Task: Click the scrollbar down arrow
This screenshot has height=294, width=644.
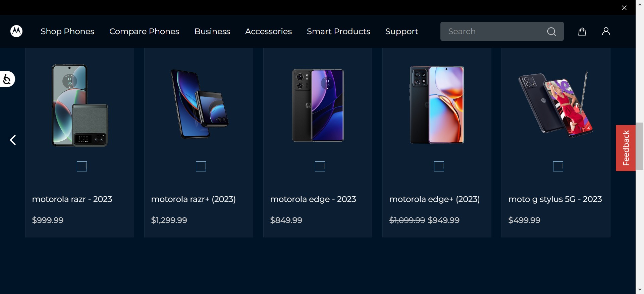Action: coord(640,290)
